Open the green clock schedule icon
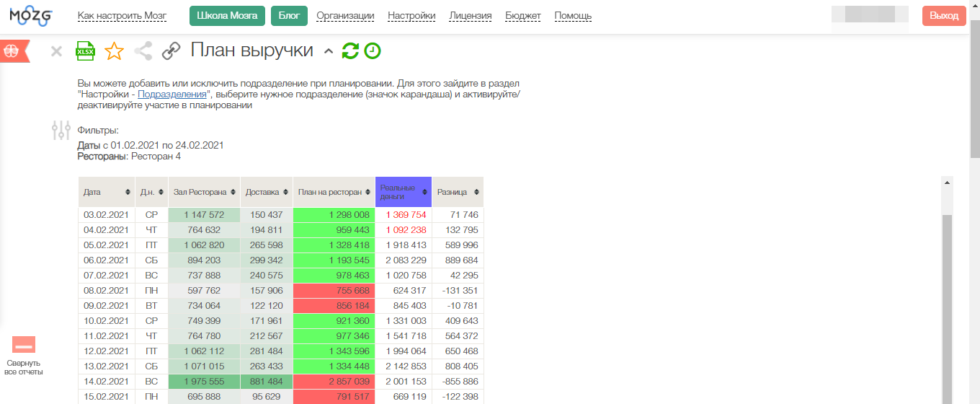The width and height of the screenshot is (980, 404). [x=372, y=50]
